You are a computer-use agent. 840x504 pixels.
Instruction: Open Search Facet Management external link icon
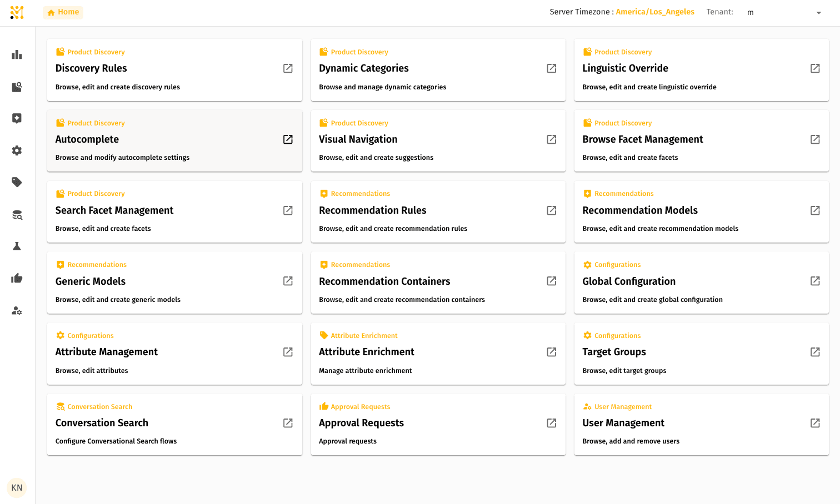pos(288,210)
